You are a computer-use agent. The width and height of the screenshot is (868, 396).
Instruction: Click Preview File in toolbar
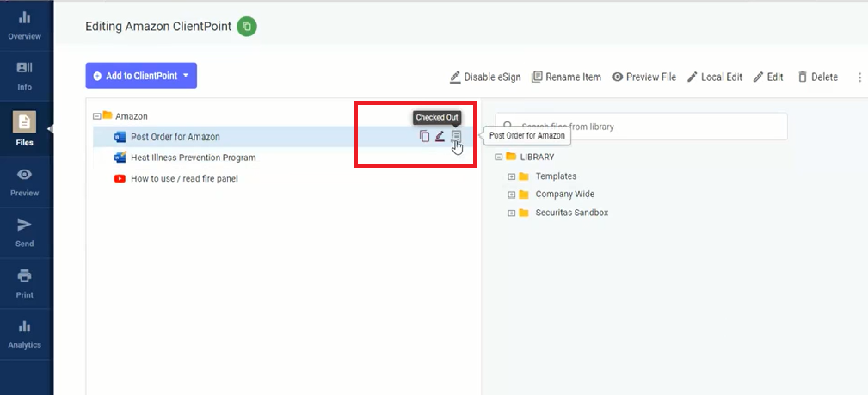click(643, 77)
